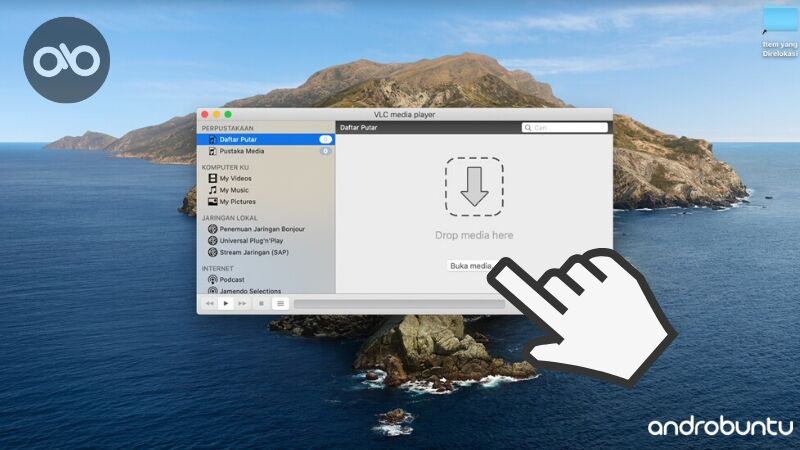
Task: Click the Daftar Putar column header
Action: (x=359, y=128)
